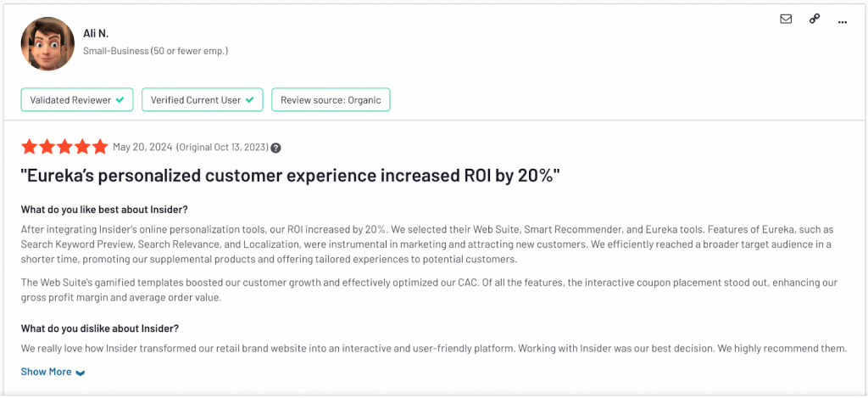Click "What do you dislike about Insider?" heading
This screenshot has width=868, height=398.
tap(100, 328)
